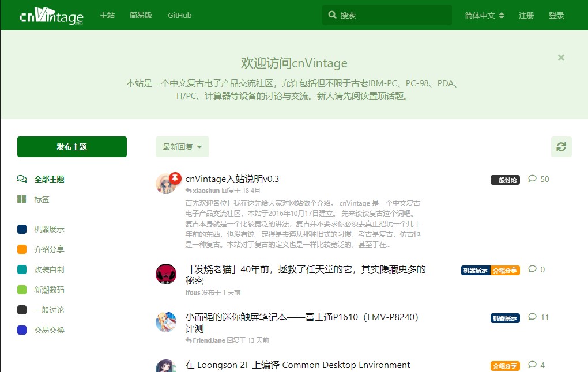Open the 最新回复 sort dropdown

click(x=182, y=147)
